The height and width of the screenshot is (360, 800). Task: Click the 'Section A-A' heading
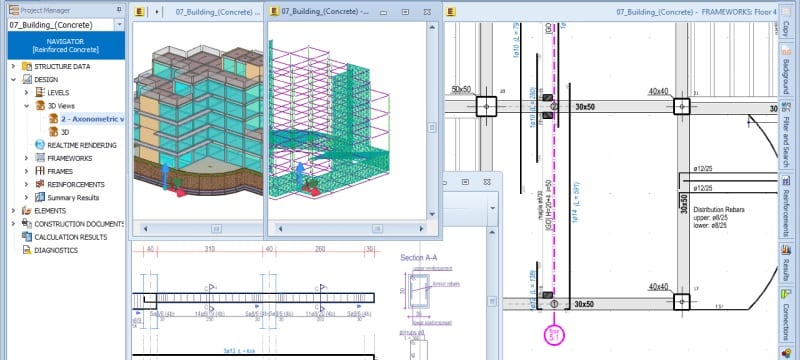[418, 258]
